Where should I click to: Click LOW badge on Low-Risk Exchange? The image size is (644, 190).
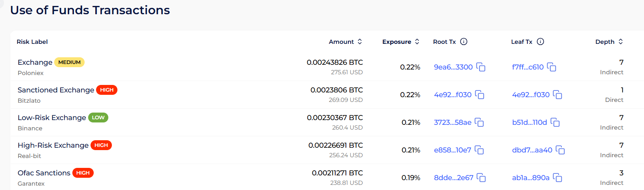[98, 117]
